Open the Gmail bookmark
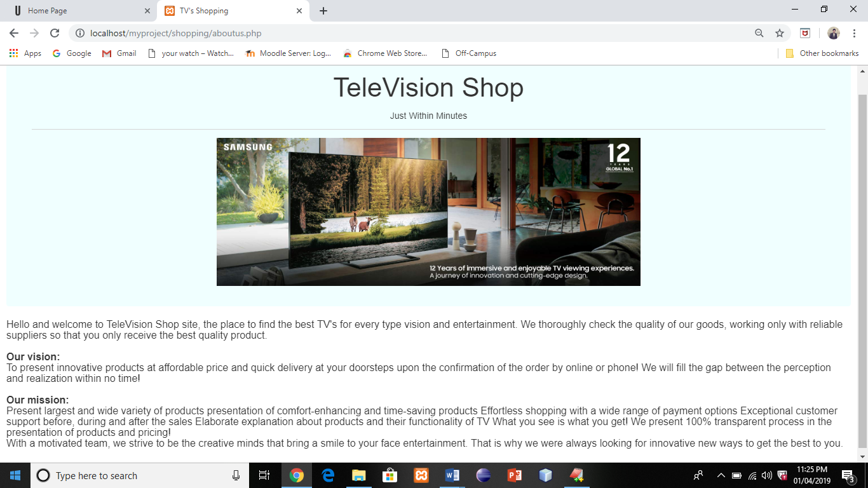This screenshot has width=868, height=488. (x=119, y=53)
